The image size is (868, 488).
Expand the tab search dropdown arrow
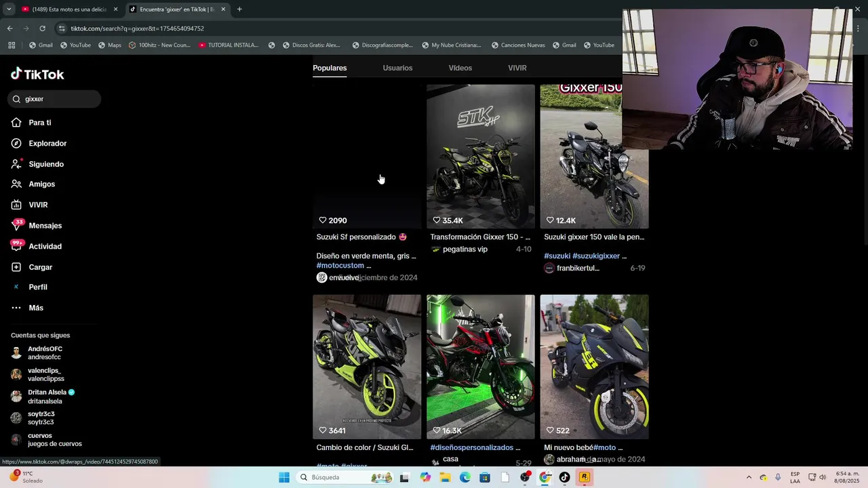(8, 9)
